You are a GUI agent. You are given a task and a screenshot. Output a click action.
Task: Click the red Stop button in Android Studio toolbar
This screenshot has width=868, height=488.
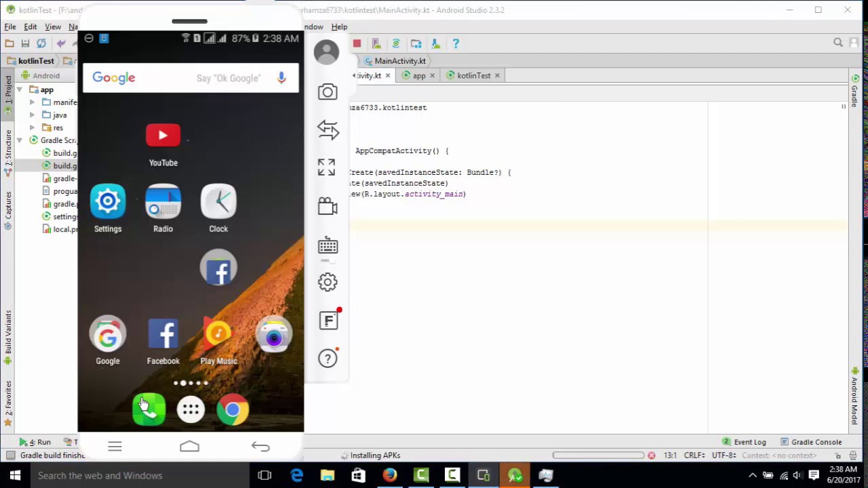tap(357, 43)
